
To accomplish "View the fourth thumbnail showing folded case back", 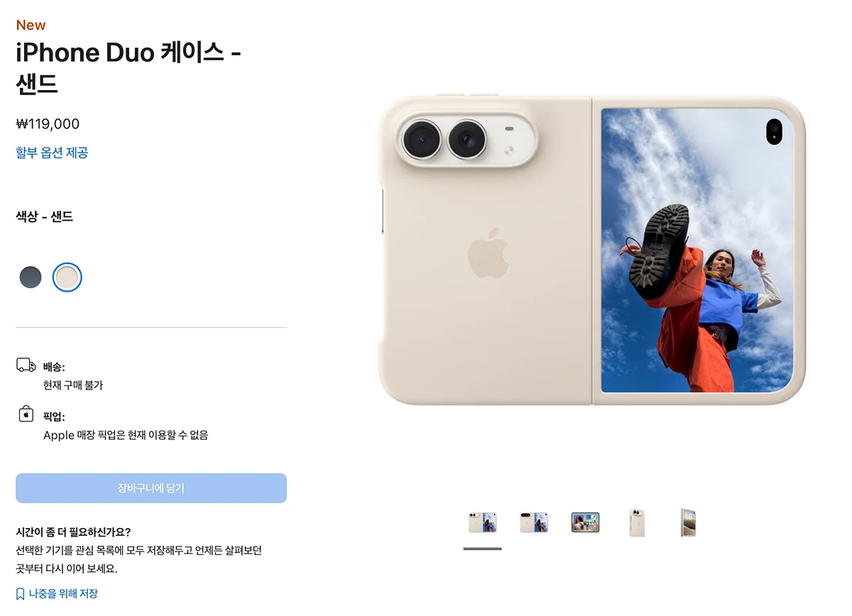I will [x=637, y=522].
